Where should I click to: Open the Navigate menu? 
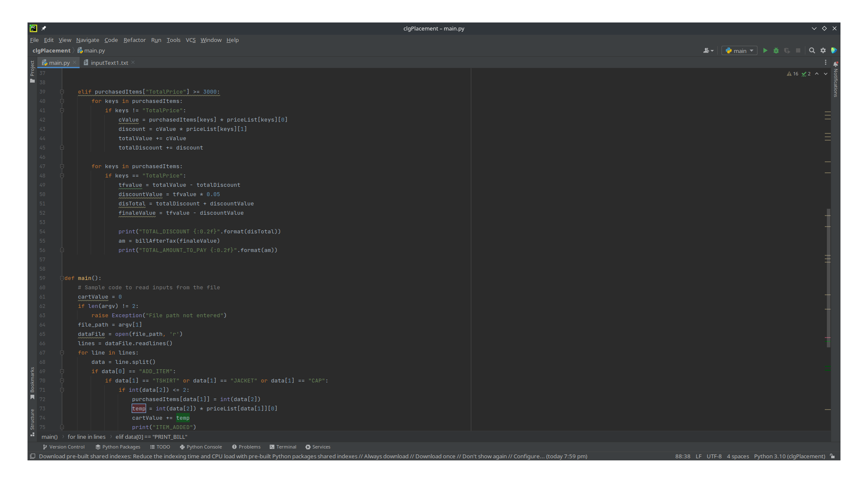click(88, 40)
